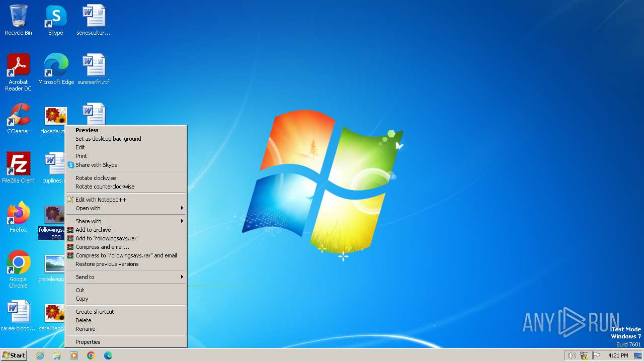Select Rename in the context menu

(126, 329)
